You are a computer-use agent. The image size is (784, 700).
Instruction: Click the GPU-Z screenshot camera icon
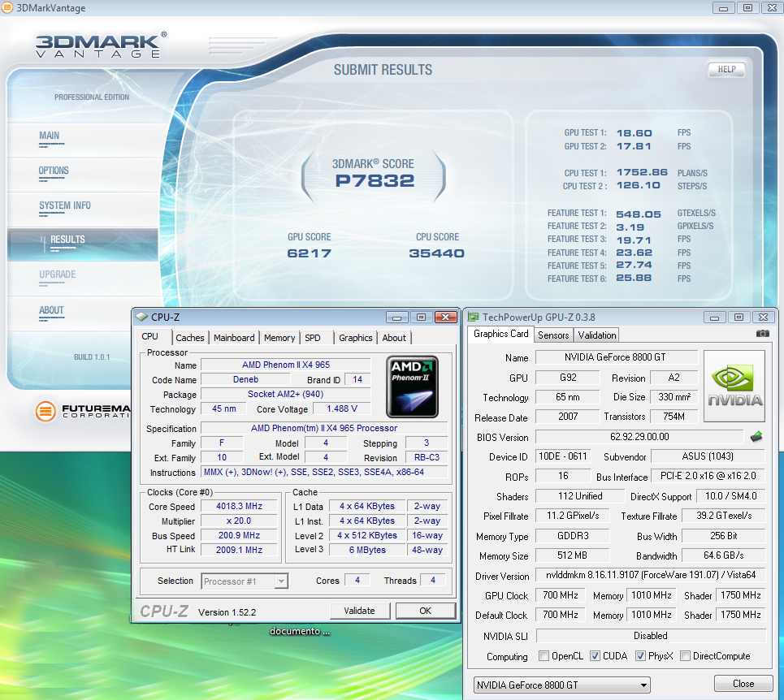point(762,334)
